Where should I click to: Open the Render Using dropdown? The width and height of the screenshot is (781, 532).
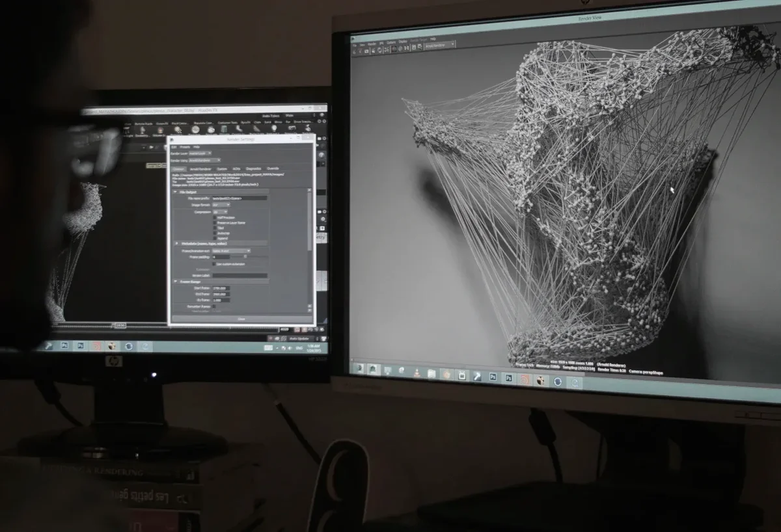pos(204,161)
